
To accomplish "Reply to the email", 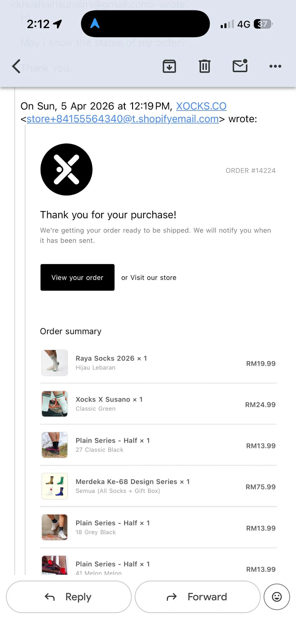I will 69,597.
